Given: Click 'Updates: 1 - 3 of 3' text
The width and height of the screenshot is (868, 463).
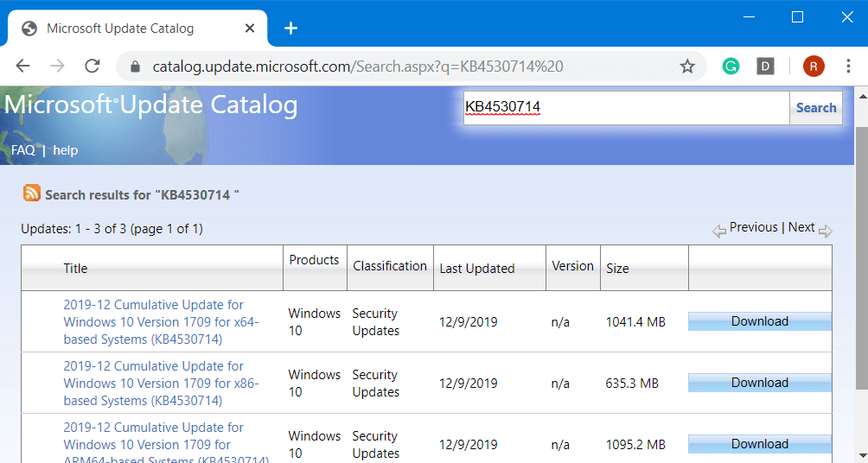Looking at the screenshot, I should point(73,229).
